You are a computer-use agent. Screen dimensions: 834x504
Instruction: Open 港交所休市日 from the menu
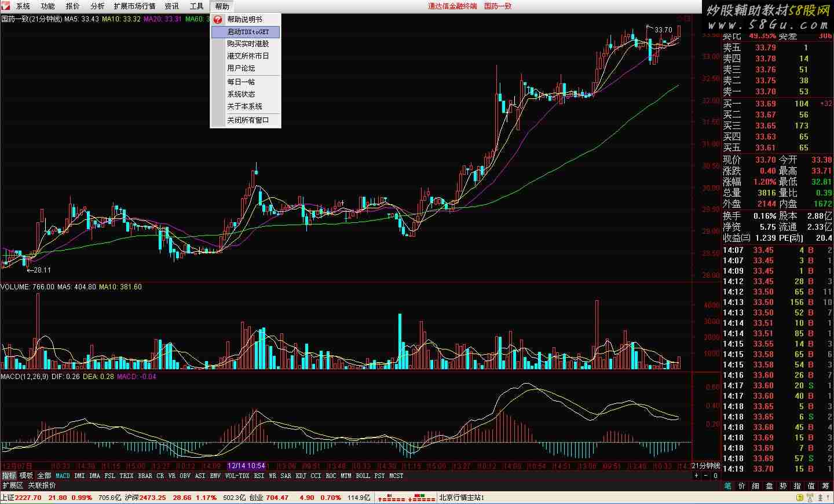[x=246, y=56]
